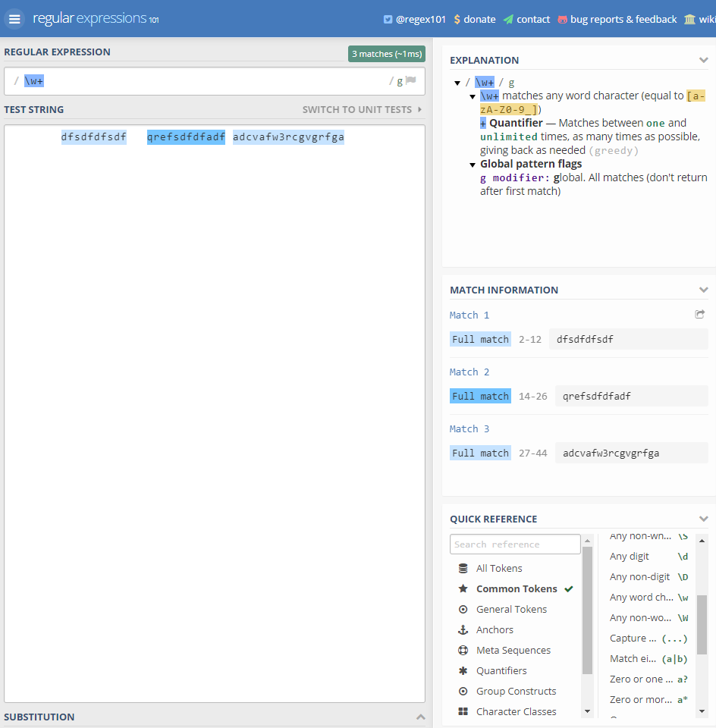
Task: Click the asterisk icon for Quantifiers
Action: [463, 670]
